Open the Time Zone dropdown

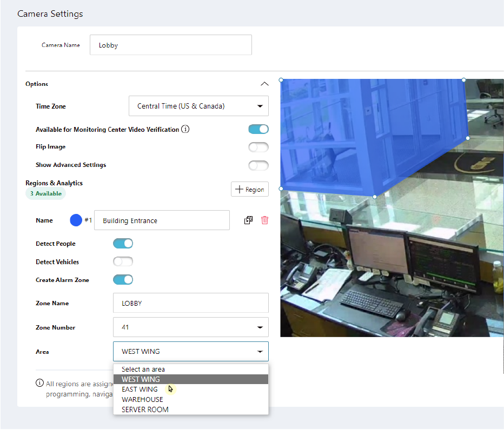(x=198, y=106)
